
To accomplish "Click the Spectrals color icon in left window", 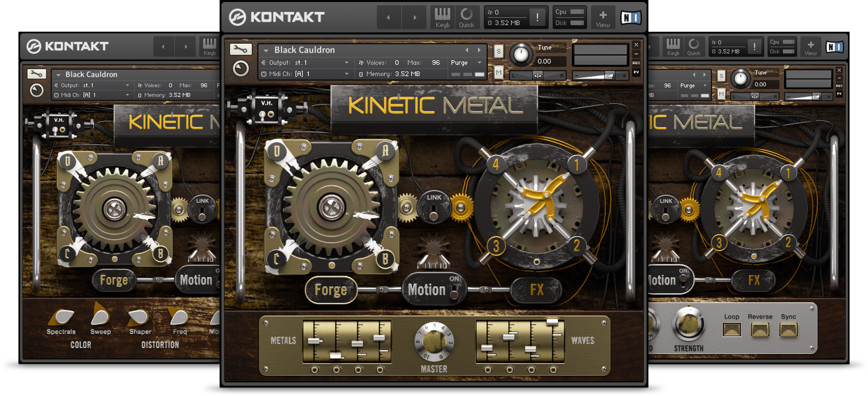I will click(x=62, y=317).
